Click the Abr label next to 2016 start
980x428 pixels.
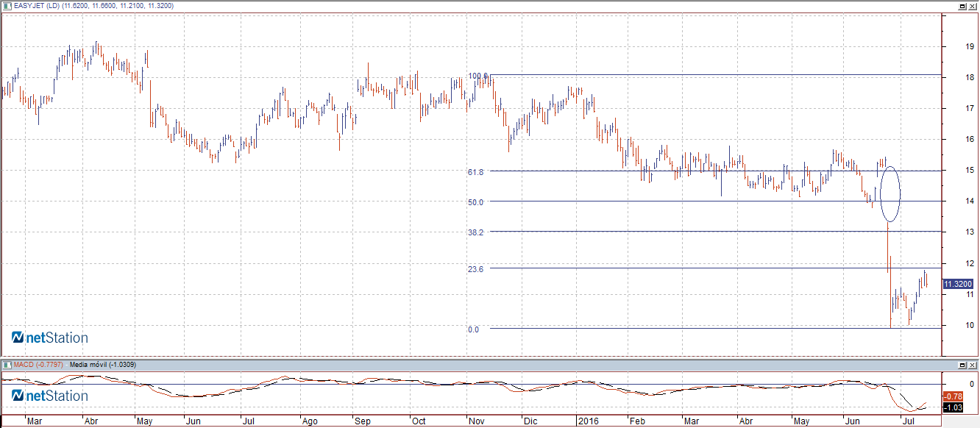click(746, 422)
